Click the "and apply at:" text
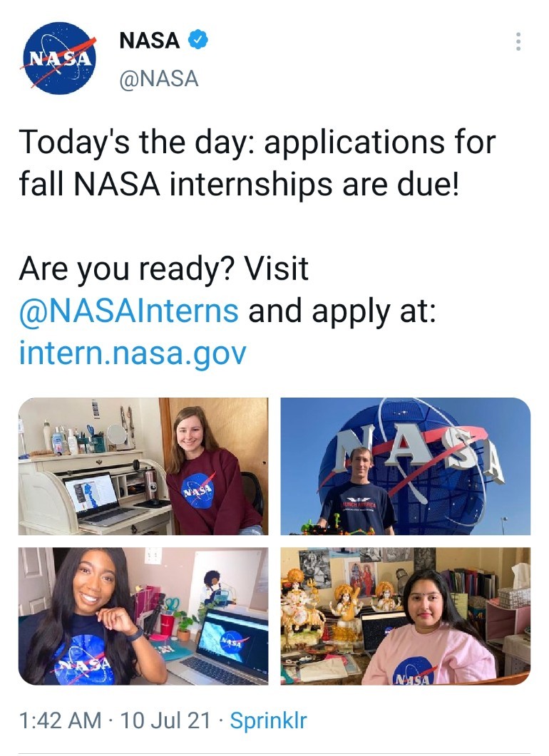This screenshot has height=756, width=549. click(341, 311)
